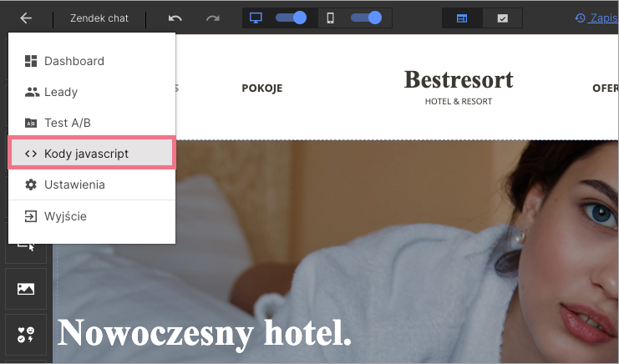
Task: Switch to page layout view icon
Action: [x=461, y=18]
